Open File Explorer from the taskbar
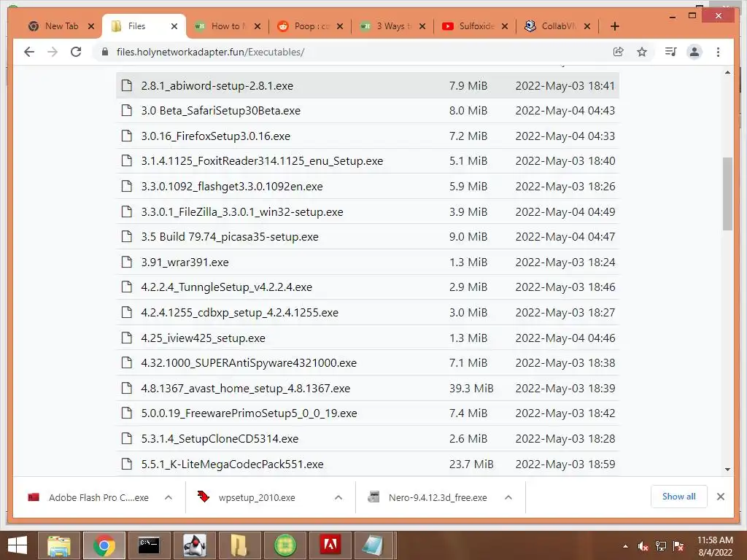Viewport: 747px width, 560px height. click(x=58, y=545)
